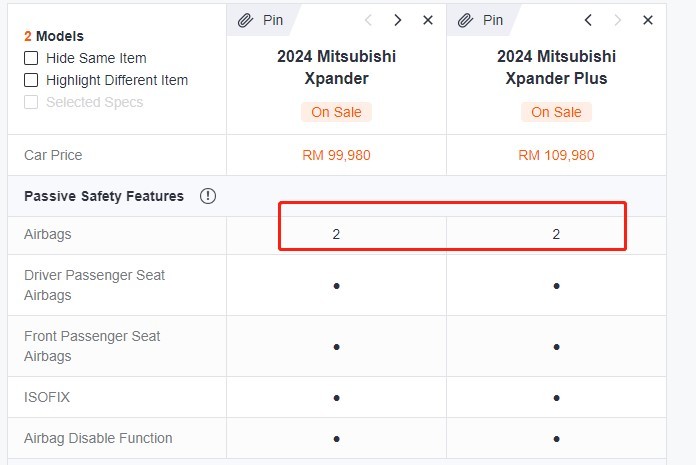
Task: Open the 2024 Mitsubishi Xpander model title
Action: pyautogui.click(x=336, y=67)
